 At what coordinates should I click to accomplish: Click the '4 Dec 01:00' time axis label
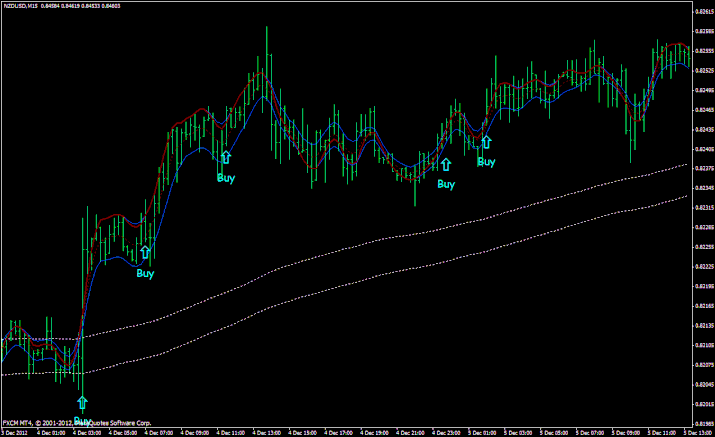51,432
